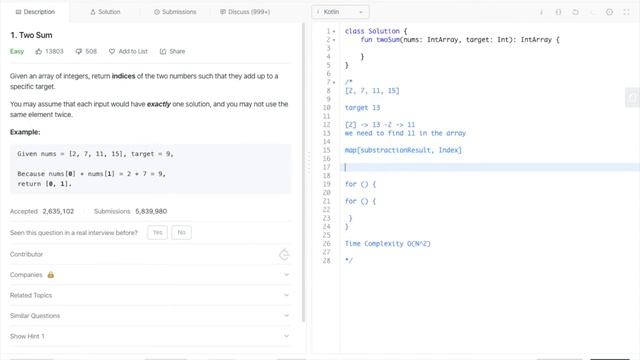Click the curly-braces format code icon
640x360 pixels.
(558, 12)
